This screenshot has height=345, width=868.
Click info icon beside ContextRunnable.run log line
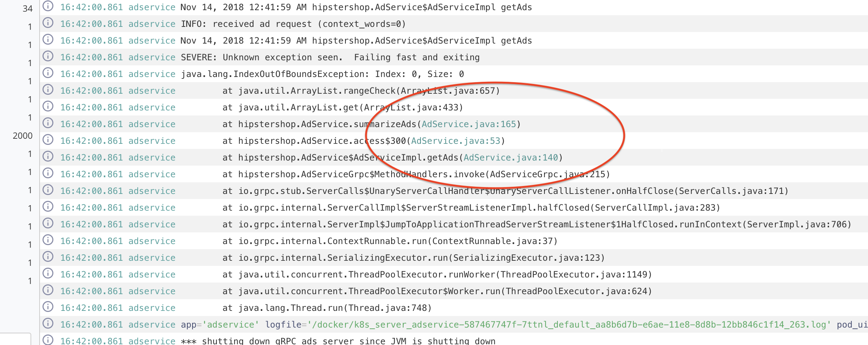pyautogui.click(x=48, y=240)
